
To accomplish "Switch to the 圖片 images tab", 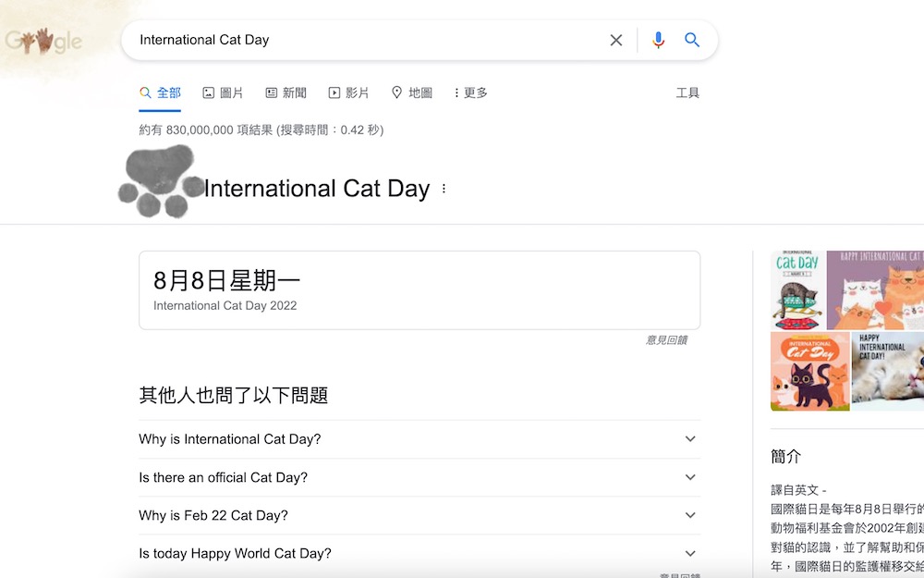I will pos(223,92).
